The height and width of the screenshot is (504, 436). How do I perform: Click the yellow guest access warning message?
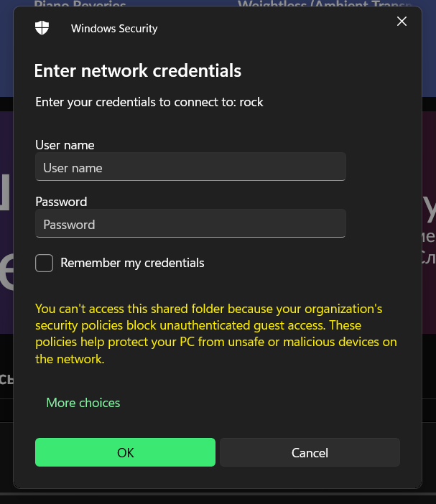[x=216, y=334]
